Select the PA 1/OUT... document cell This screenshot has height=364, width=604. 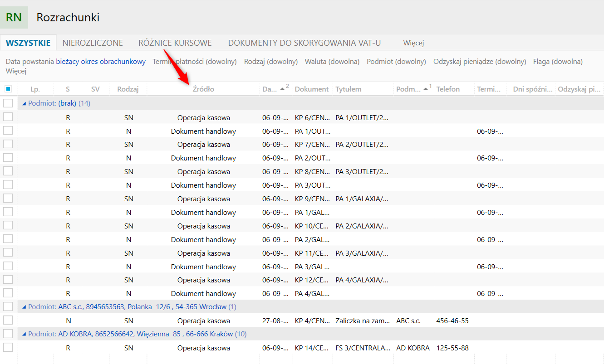coord(312,131)
